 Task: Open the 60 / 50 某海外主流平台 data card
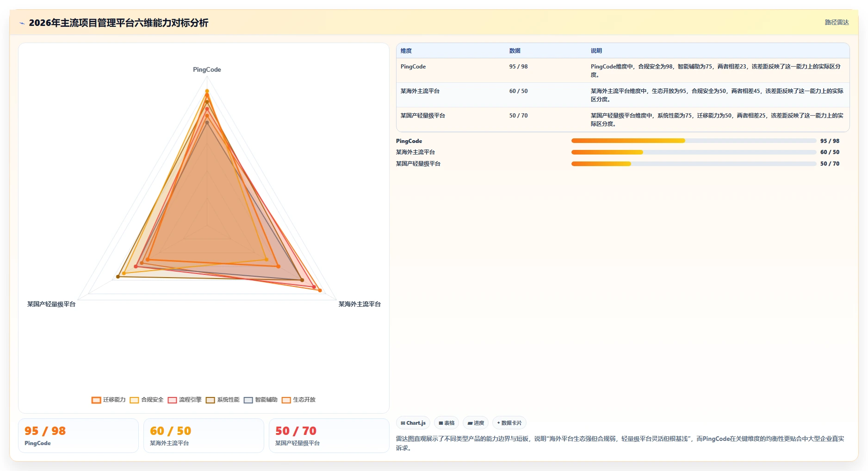coord(204,436)
